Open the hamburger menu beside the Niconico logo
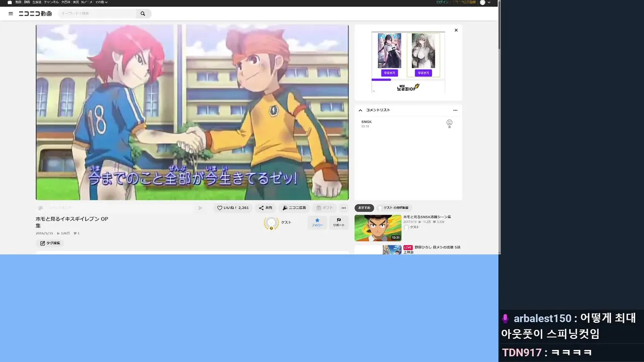Viewport: 644px width, 362px height. (x=11, y=14)
